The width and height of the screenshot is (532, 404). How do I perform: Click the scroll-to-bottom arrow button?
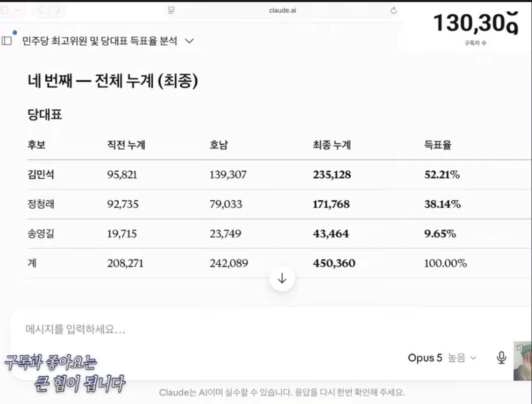[x=282, y=279]
